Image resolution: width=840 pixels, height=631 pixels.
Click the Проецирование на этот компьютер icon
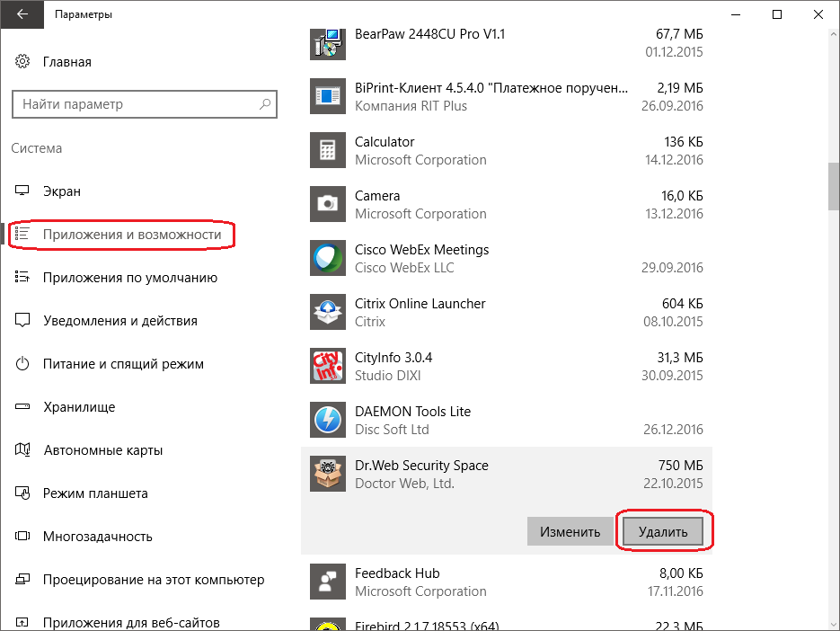[x=22, y=579]
